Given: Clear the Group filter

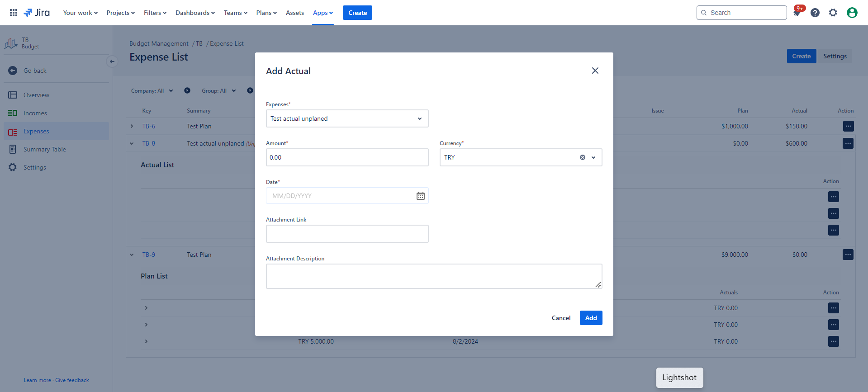Looking at the screenshot, I should [250, 90].
